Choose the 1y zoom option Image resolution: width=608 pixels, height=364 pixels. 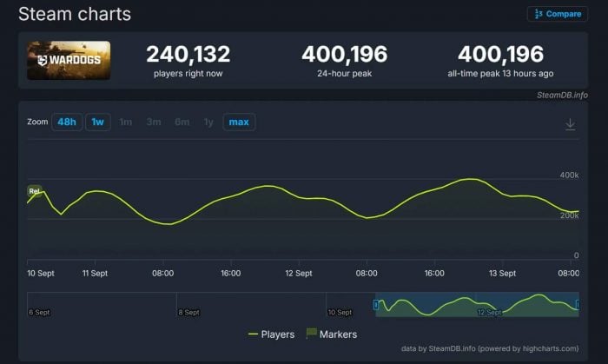tap(208, 122)
